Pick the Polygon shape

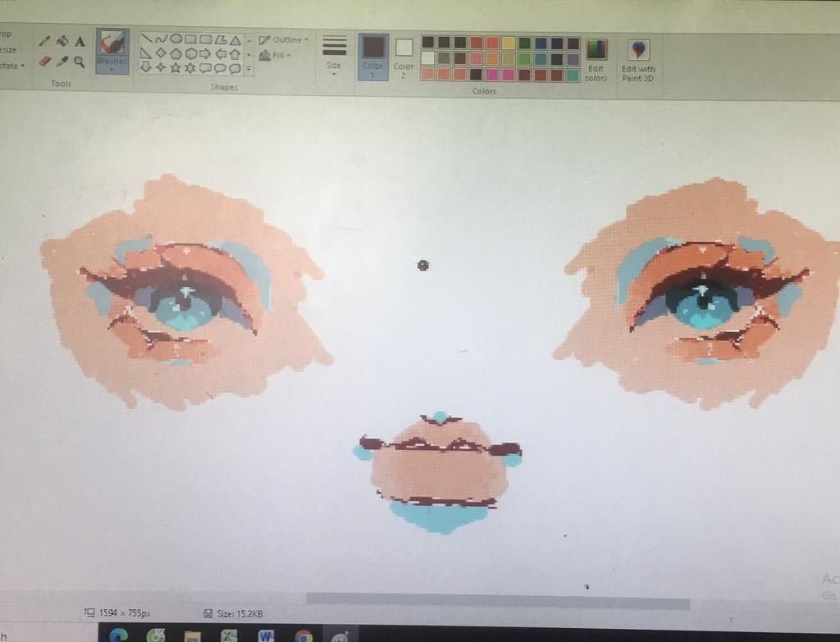coord(220,39)
